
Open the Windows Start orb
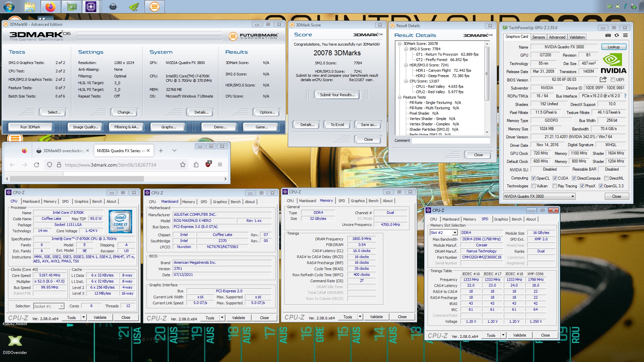[9, 6]
